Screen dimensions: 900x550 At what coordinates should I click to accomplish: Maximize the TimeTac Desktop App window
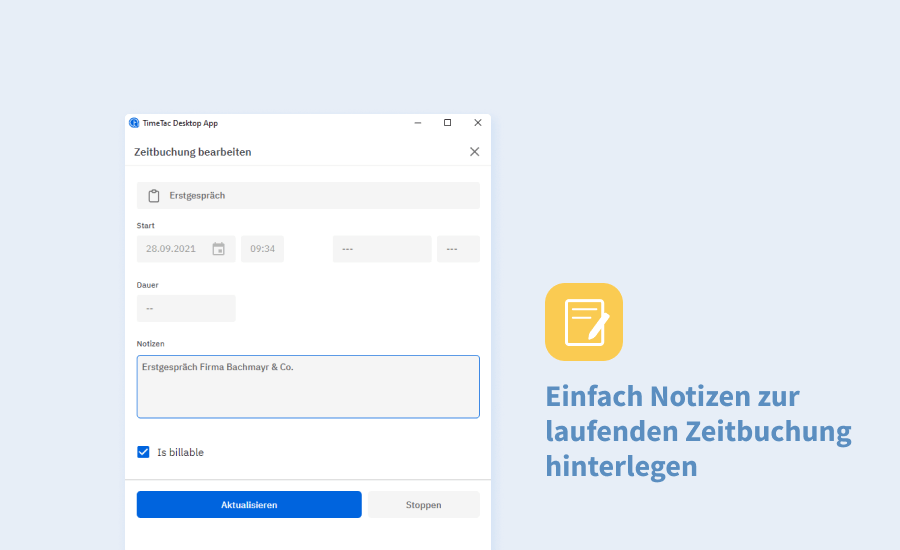click(447, 123)
